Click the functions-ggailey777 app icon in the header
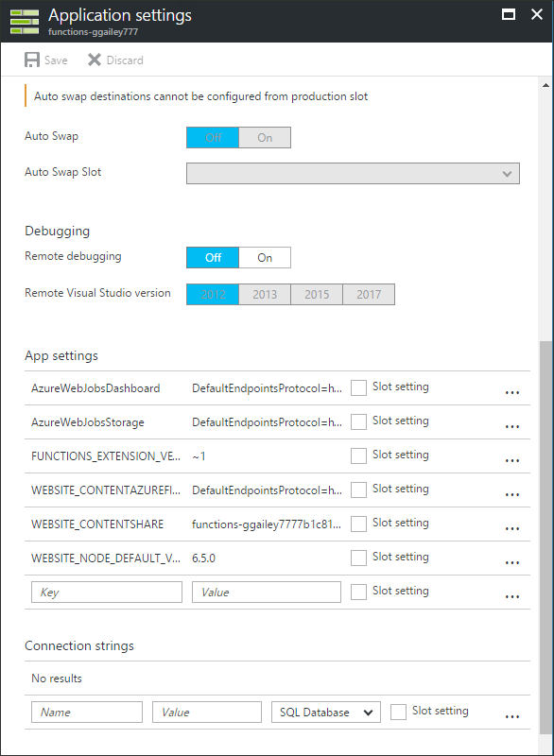Screen dimensions: 554x756 point(25,20)
